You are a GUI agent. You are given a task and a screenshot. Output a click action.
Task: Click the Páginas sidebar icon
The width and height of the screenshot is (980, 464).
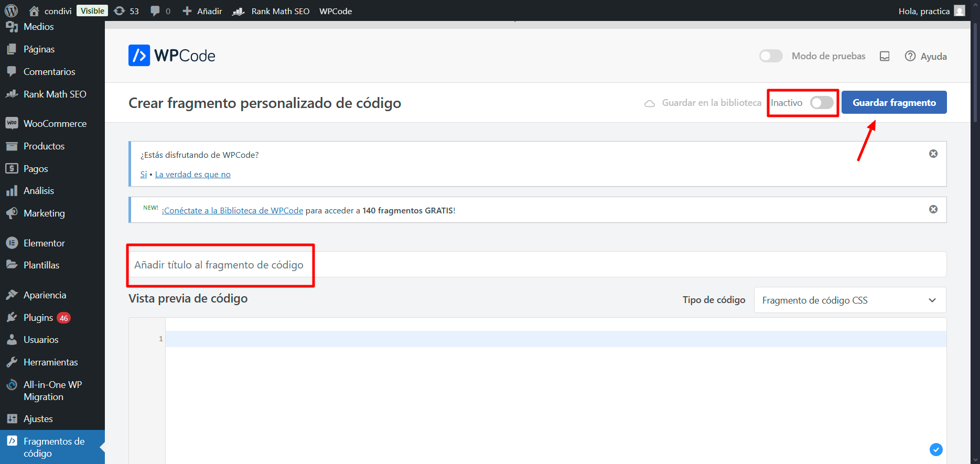12,49
